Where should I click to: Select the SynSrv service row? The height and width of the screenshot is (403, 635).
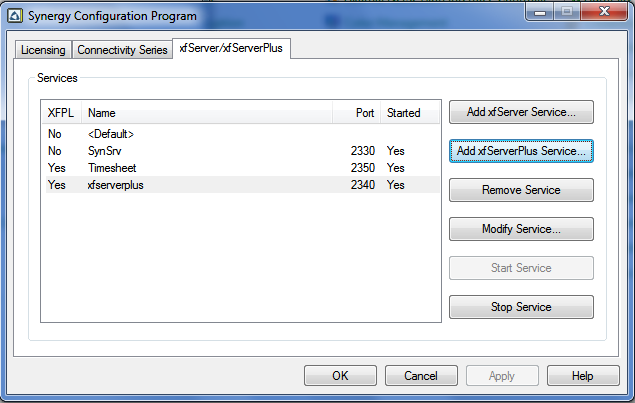pos(243,151)
